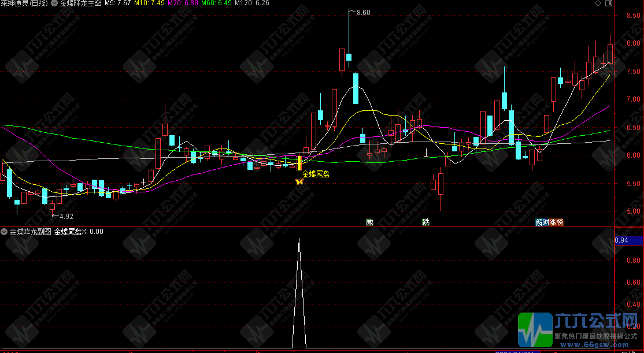644x353 pixels.
Task: Click the 涨榜 event tag
Action: [x=556, y=222]
